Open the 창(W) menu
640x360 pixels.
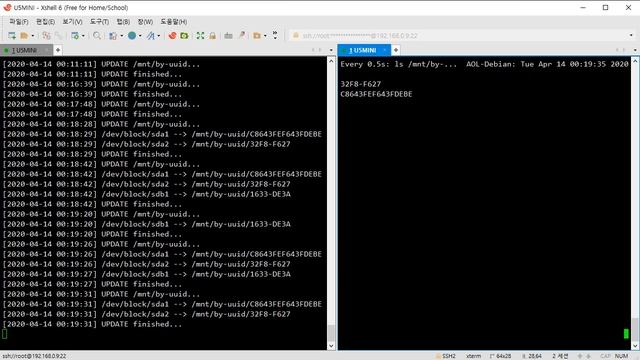(x=145, y=22)
